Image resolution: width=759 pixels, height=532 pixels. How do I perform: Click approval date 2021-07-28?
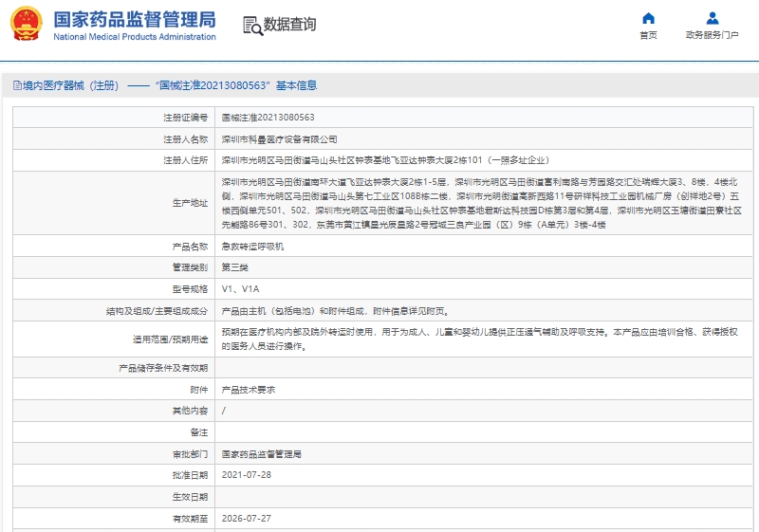click(x=247, y=475)
